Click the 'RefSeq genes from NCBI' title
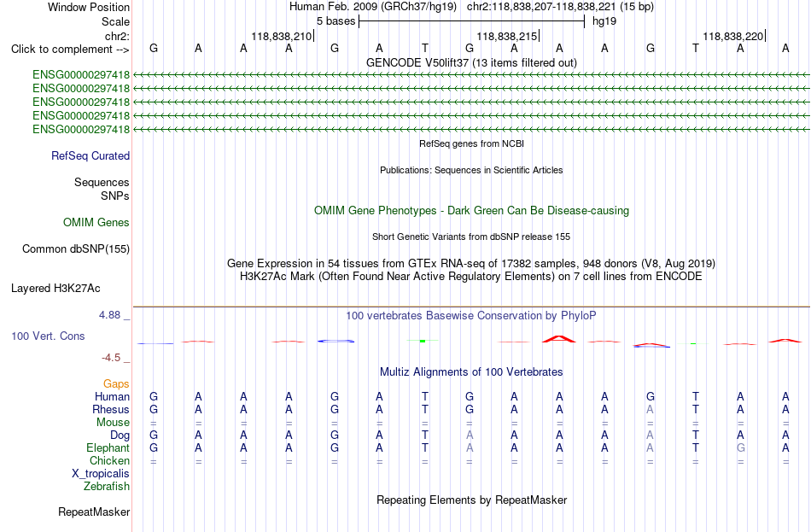This screenshot has width=811, height=532. click(471, 143)
